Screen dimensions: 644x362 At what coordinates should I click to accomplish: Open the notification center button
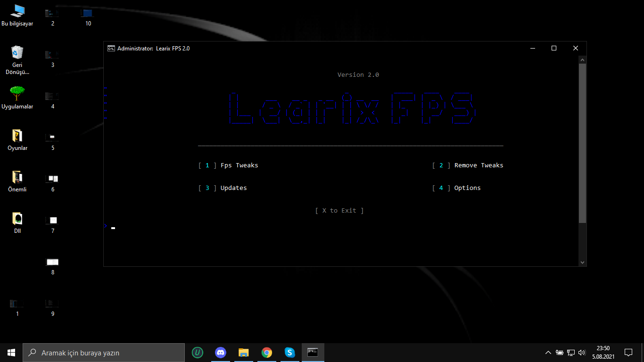click(628, 353)
